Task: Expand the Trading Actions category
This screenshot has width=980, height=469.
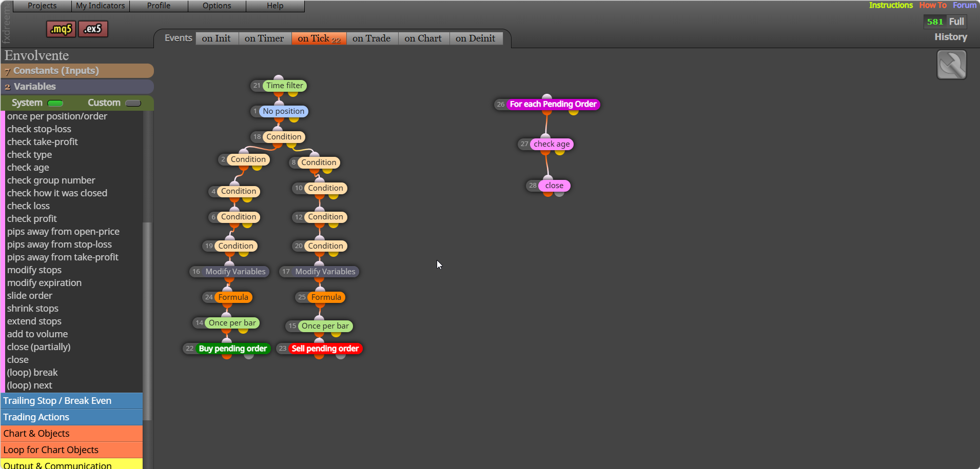Action: point(71,417)
